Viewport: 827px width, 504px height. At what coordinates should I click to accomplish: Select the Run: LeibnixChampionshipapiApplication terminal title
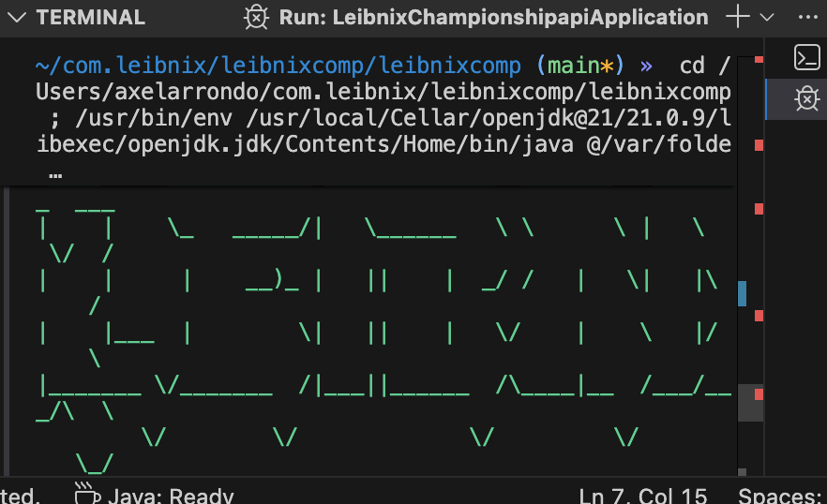tap(493, 17)
